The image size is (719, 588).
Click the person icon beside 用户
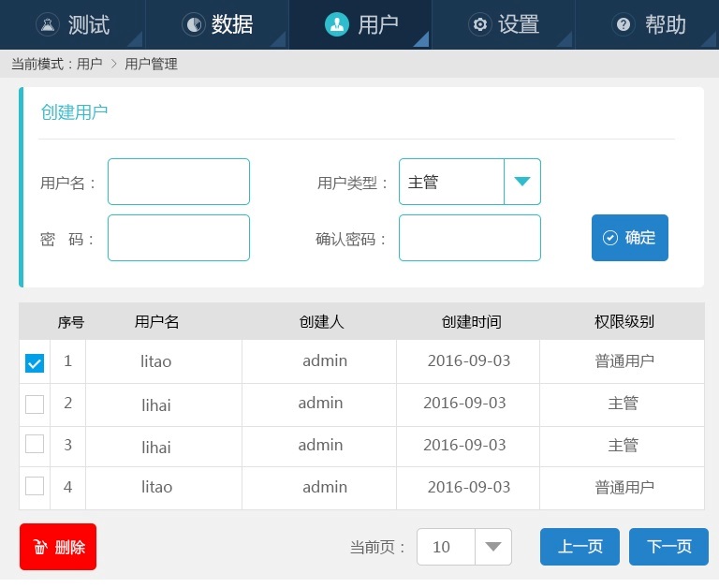pyautogui.click(x=336, y=25)
